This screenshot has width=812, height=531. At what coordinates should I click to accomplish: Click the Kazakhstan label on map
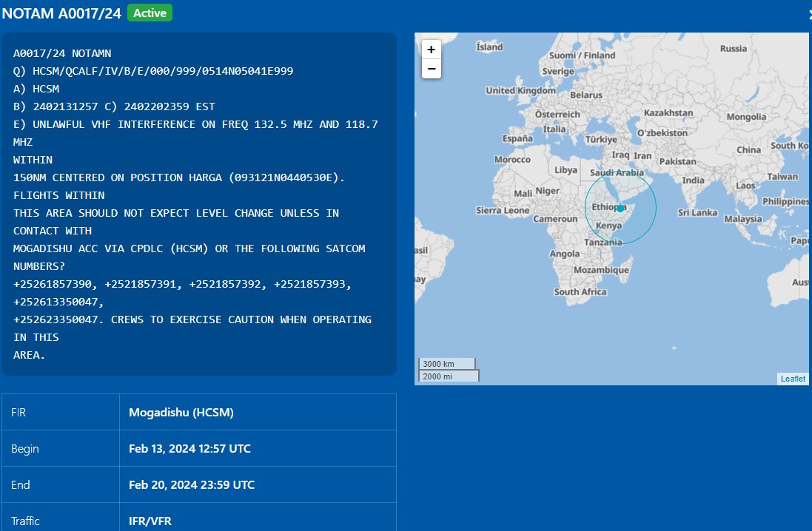pos(668,113)
